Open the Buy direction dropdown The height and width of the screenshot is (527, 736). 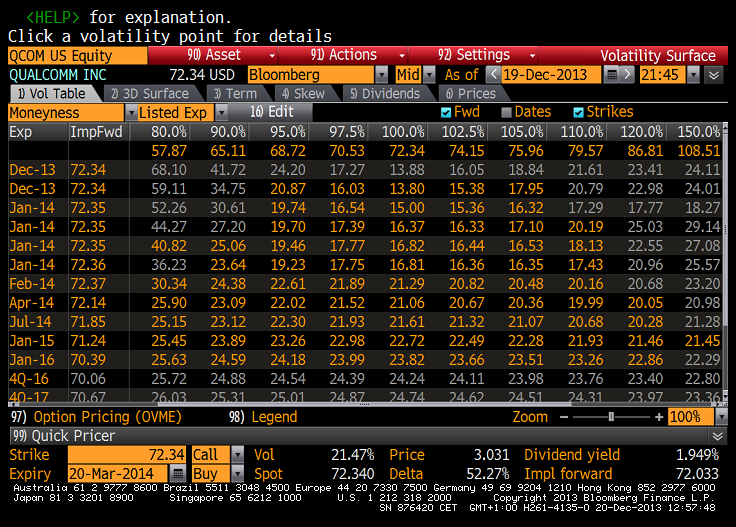tap(238, 474)
